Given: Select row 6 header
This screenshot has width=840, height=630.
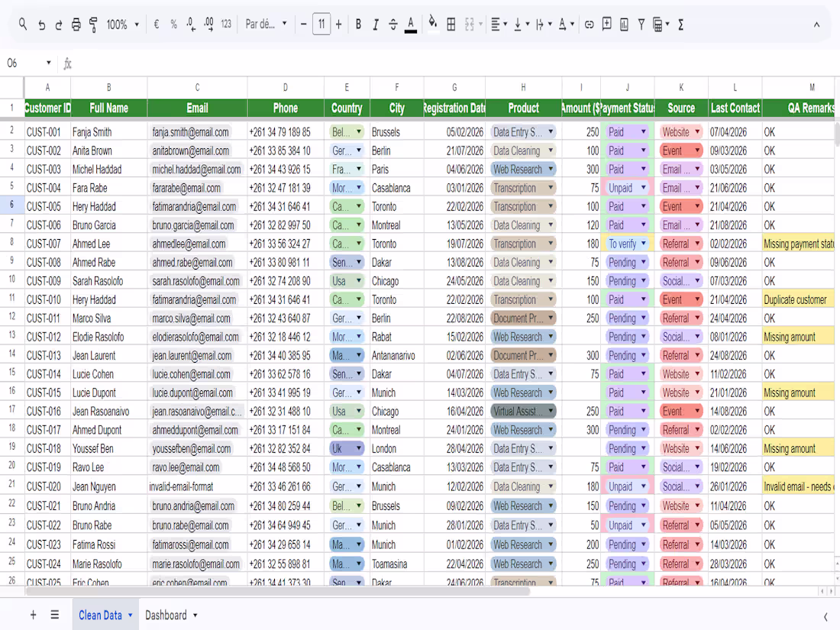Looking at the screenshot, I should pos(11,205).
